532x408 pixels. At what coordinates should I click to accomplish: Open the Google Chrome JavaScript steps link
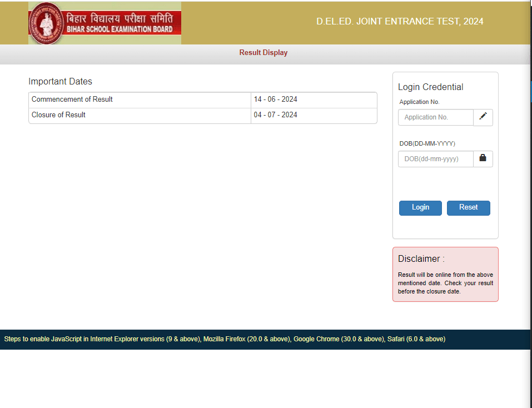(x=339, y=339)
